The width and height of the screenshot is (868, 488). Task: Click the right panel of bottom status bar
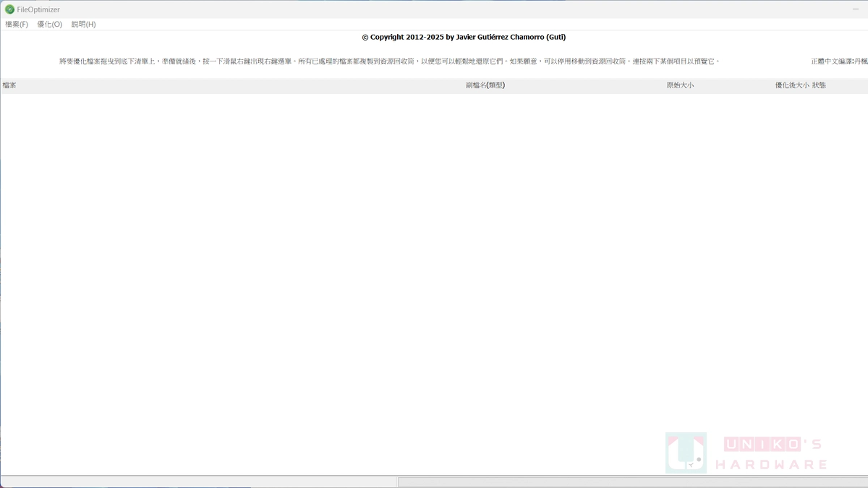(x=632, y=482)
